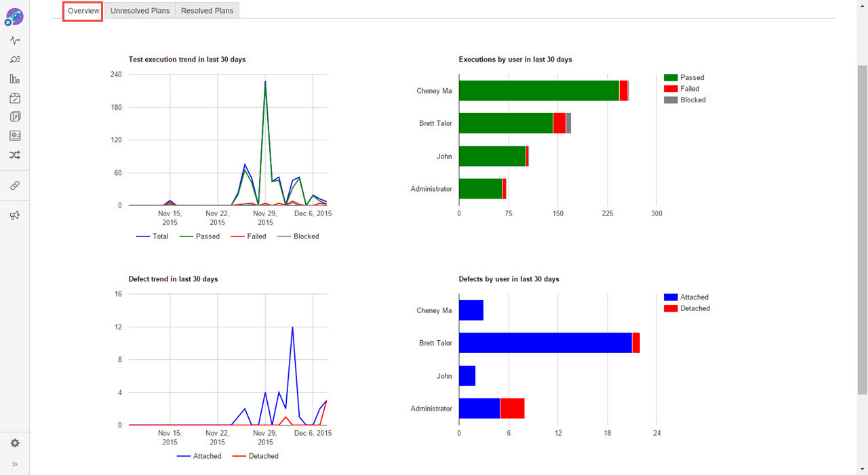The image size is (868, 475).
Task: Click Attached legend swatch in defects by user
Action: tap(671, 297)
